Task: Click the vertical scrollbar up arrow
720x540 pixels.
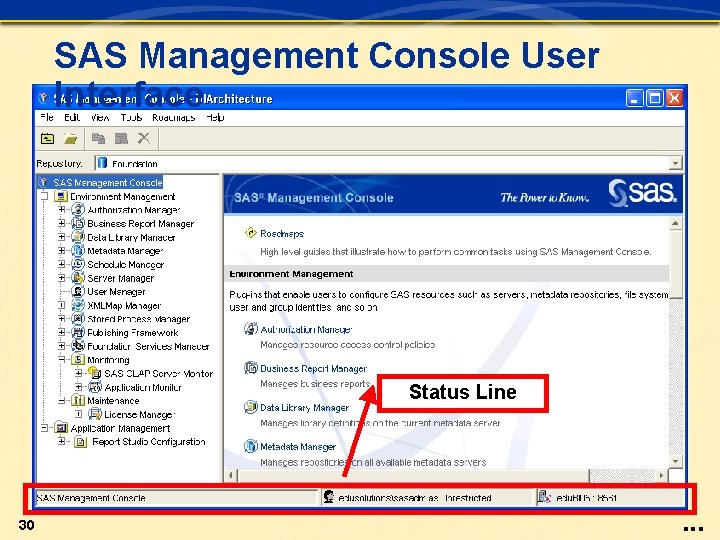Action: [675, 224]
